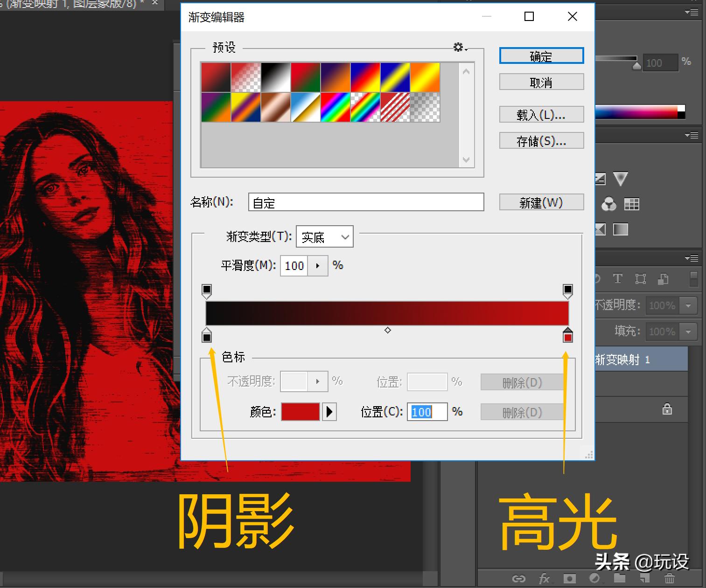Select the red highlight color stop
The height and width of the screenshot is (588, 706).
(568, 336)
